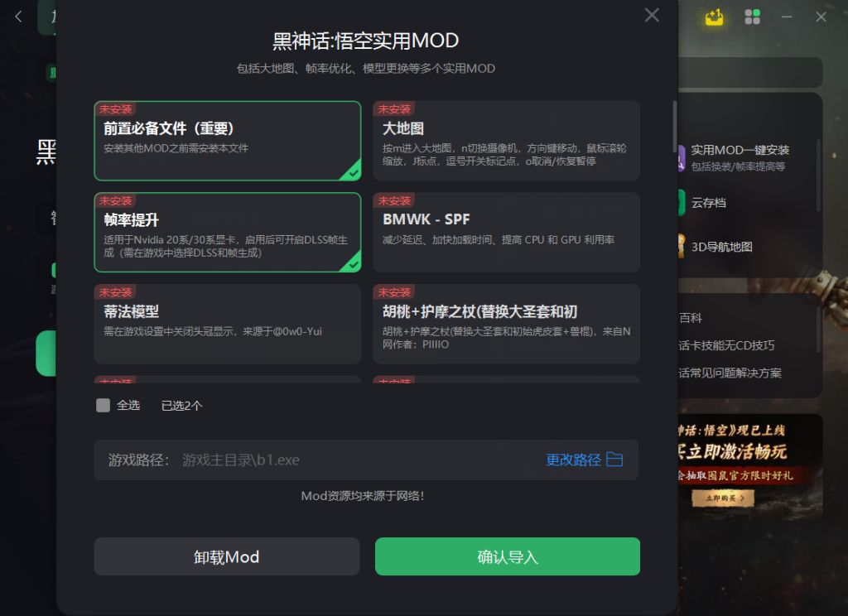Click the folder icon beside 更改路径
848x616 pixels.
614,460
